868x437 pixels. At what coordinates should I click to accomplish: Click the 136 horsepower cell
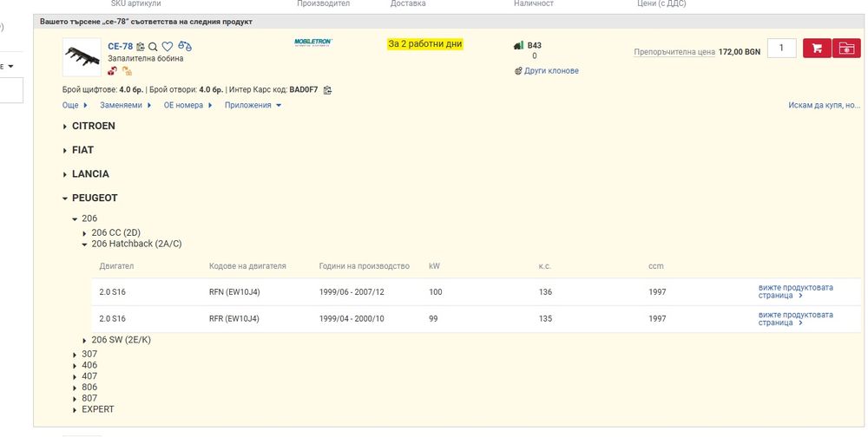pyautogui.click(x=545, y=292)
